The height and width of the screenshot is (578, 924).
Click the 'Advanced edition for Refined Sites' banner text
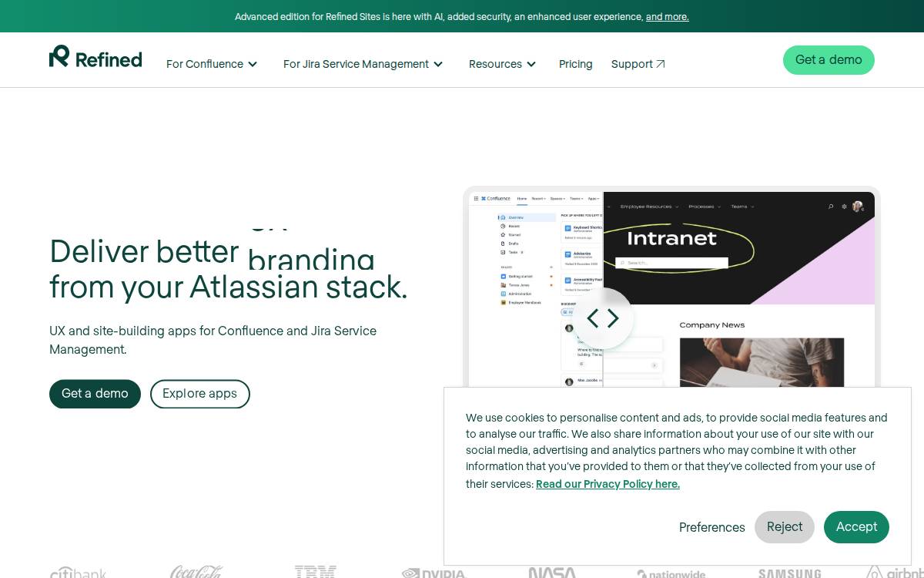pyautogui.click(x=438, y=16)
